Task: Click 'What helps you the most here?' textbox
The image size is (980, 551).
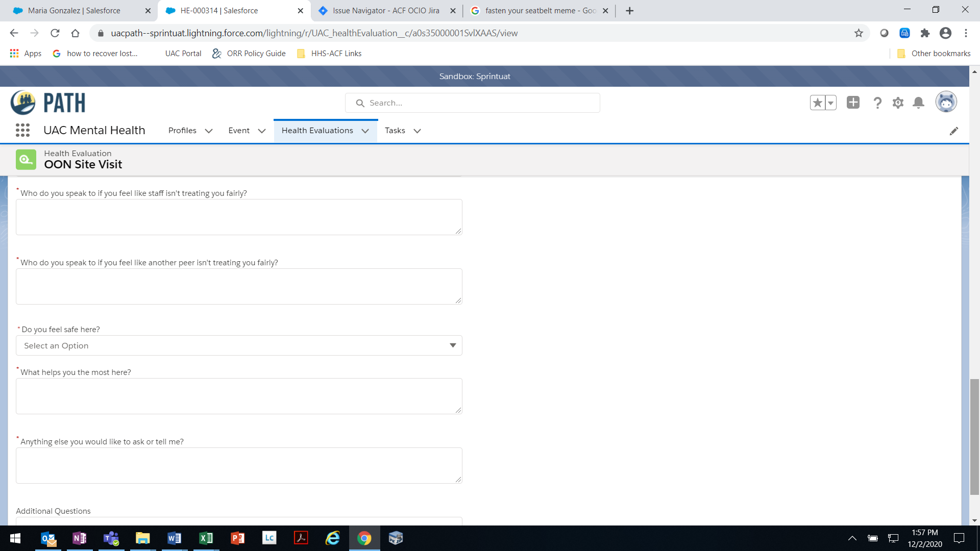Action: 239,396
